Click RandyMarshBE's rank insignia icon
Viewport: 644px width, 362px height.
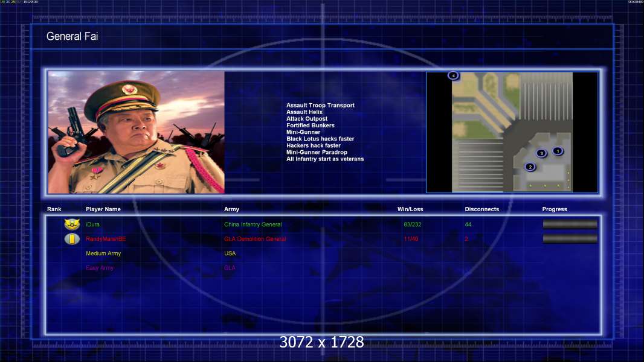point(72,238)
